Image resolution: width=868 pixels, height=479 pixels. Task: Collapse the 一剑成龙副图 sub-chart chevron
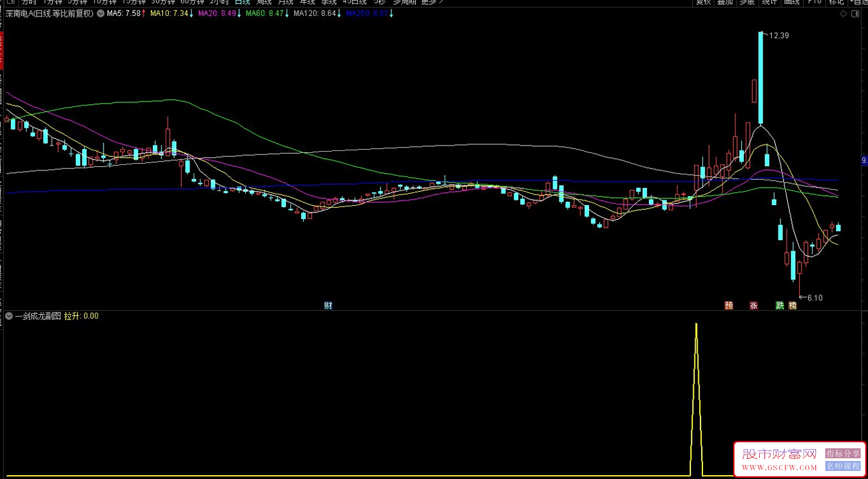coord(9,316)
